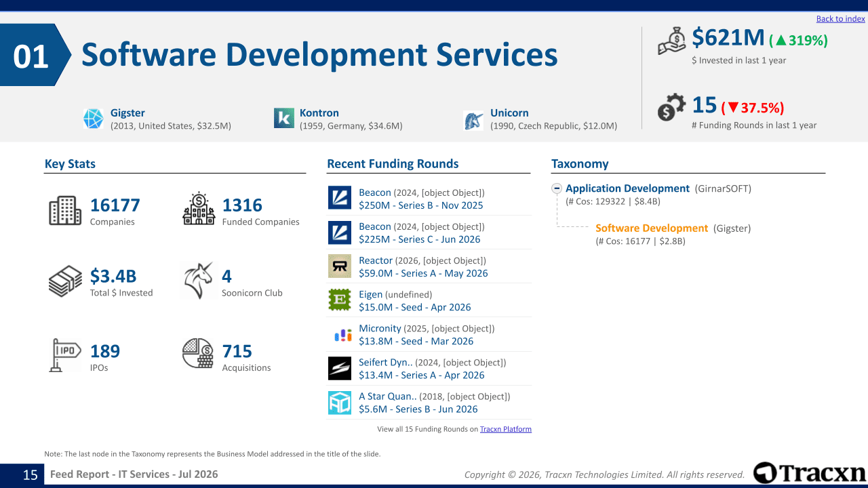Screen dimensions: 868x488
Task: Click the "$15.0M - Seed - Apr 2026" text
Action: click(x=415, y=307)
